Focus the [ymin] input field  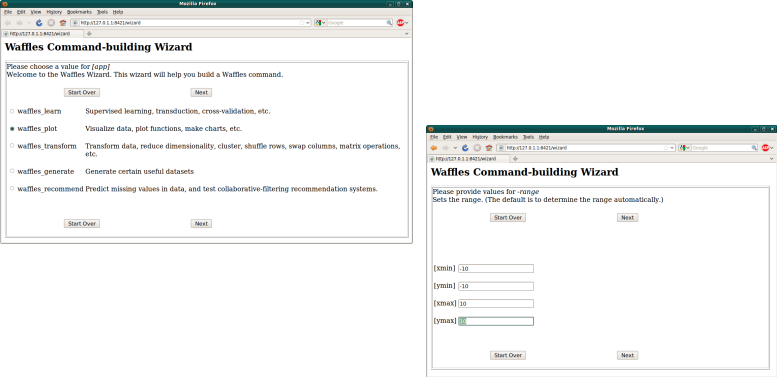tap(496, 286)
